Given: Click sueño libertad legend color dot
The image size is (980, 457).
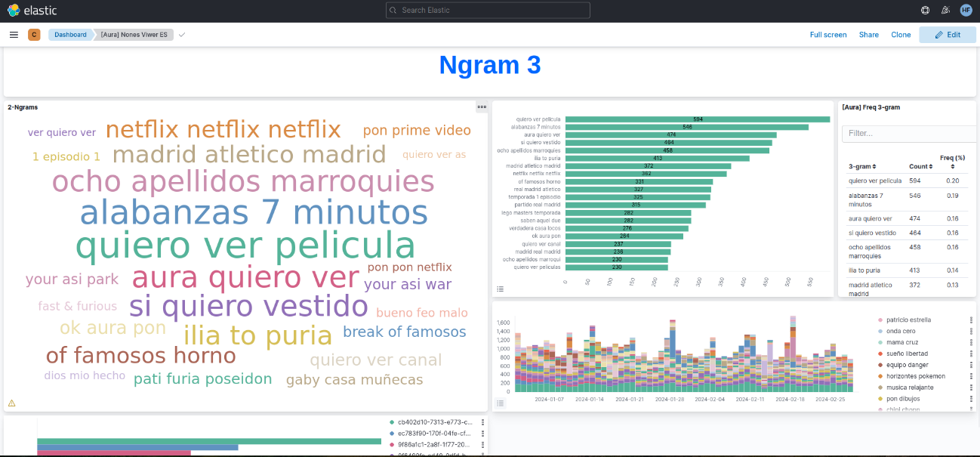Looking at the screenshot, I should [880, 354].
